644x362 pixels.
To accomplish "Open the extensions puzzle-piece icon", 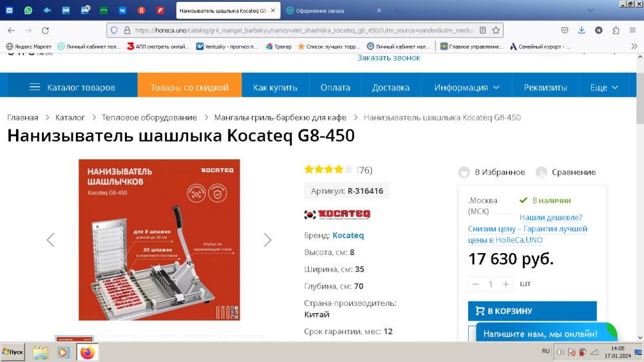I will (616, 30).
